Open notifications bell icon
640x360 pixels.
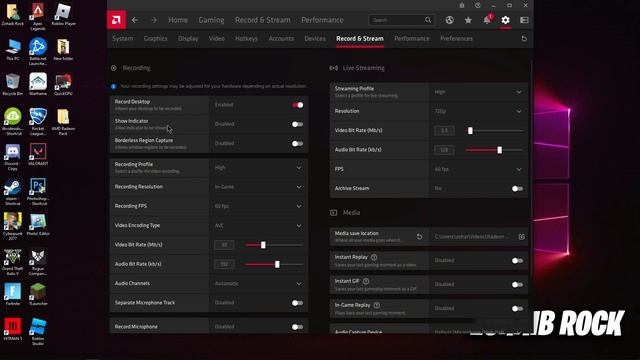[x=487, y=20]
